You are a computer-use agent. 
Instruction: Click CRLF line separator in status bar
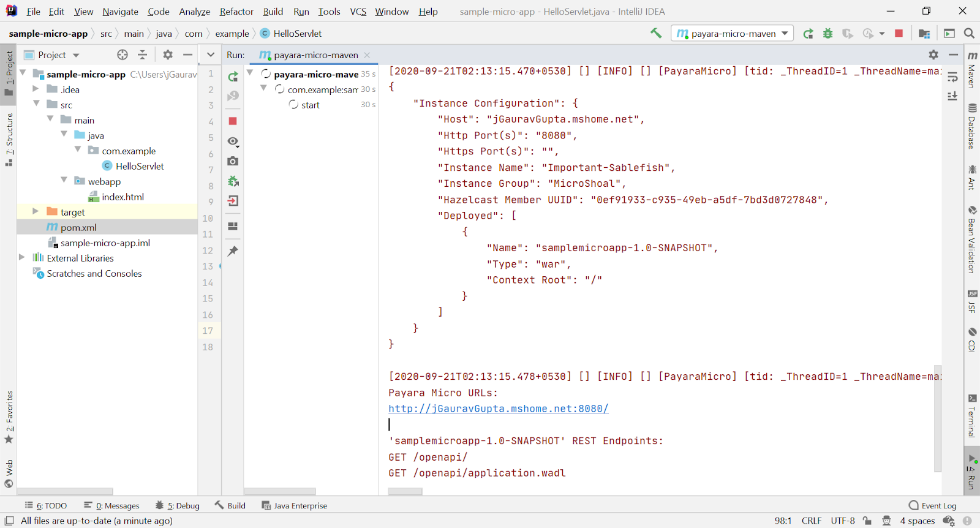coord(812,521)
